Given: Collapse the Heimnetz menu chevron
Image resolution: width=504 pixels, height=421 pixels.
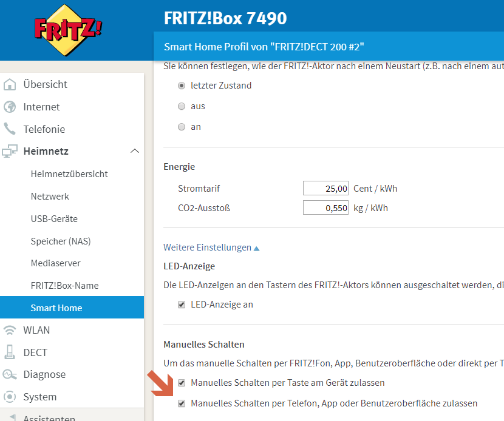Looking at the screenshot, I should [135, 151].
